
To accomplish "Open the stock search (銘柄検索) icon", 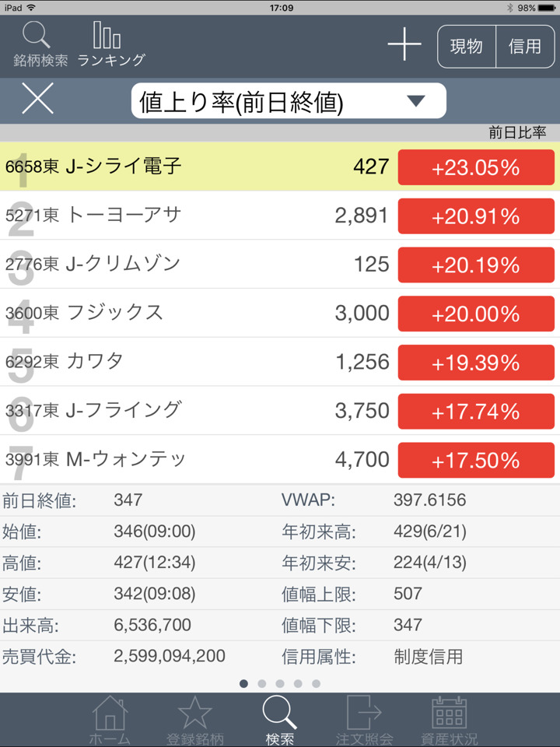I will [38, 44].
